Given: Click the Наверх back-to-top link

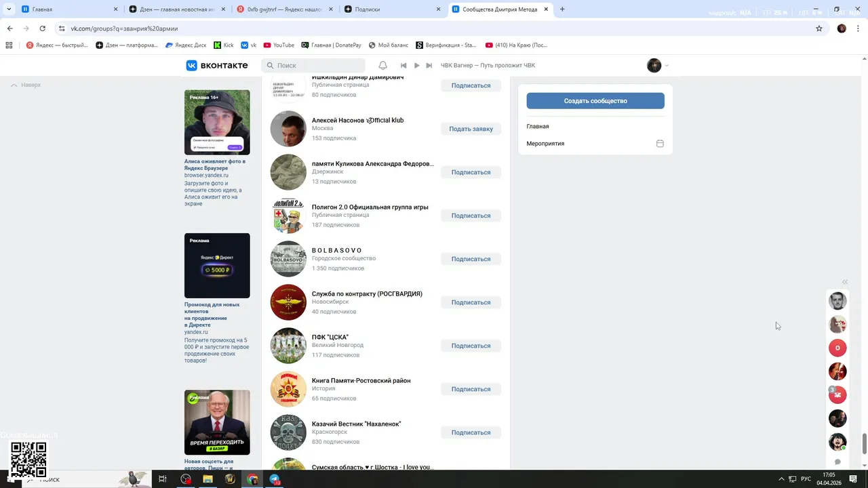Looking at the screenshot, I should (26, 85).
